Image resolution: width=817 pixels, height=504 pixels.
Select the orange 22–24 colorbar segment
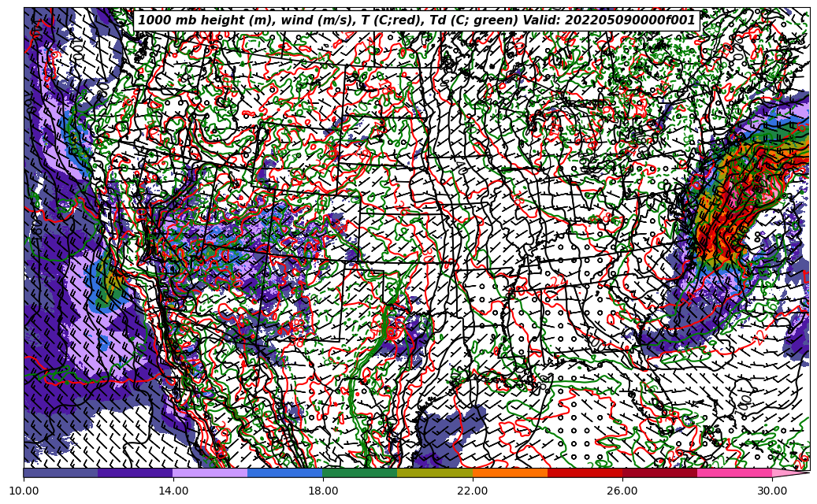[x=510, y=473]
